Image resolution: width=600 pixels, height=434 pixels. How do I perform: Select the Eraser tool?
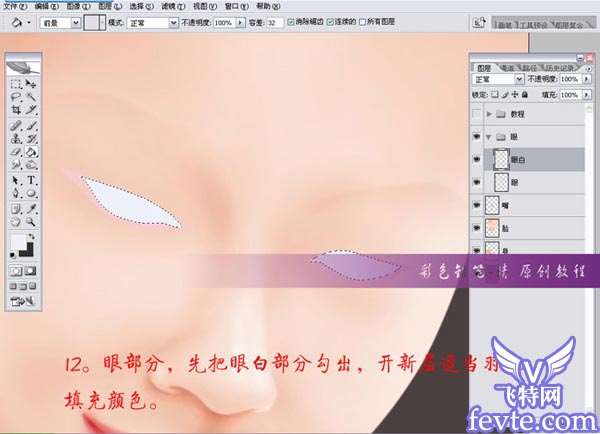[16, 152]
